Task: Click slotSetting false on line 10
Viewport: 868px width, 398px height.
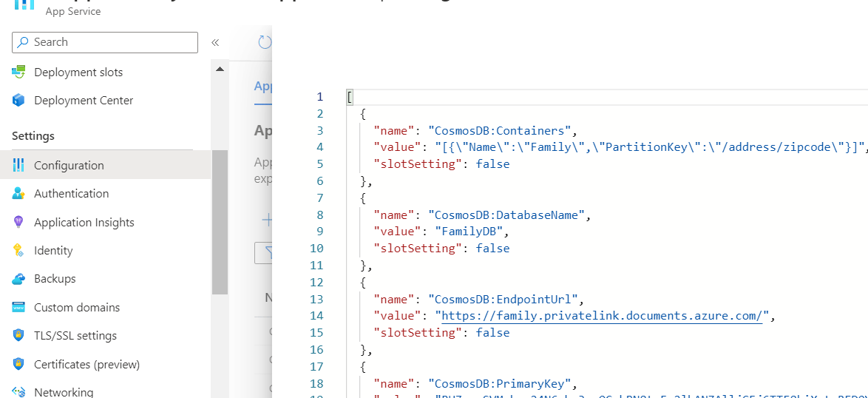Action: 492,249
